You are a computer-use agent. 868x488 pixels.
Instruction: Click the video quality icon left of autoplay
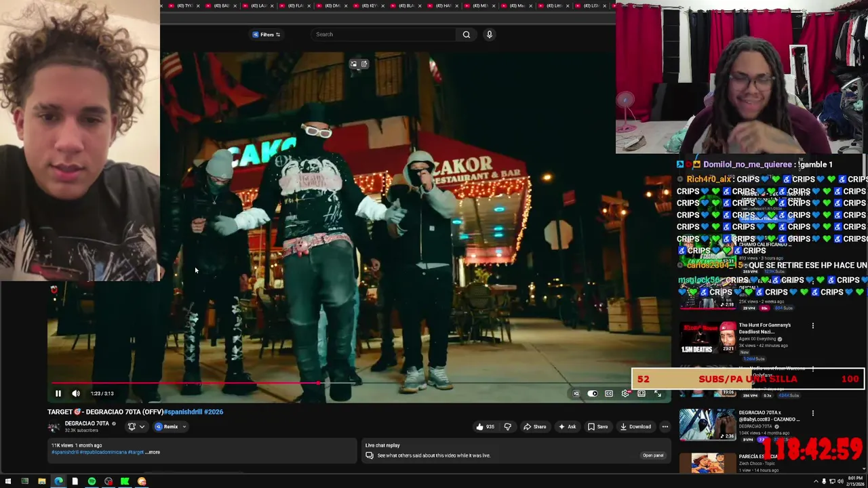576,394
